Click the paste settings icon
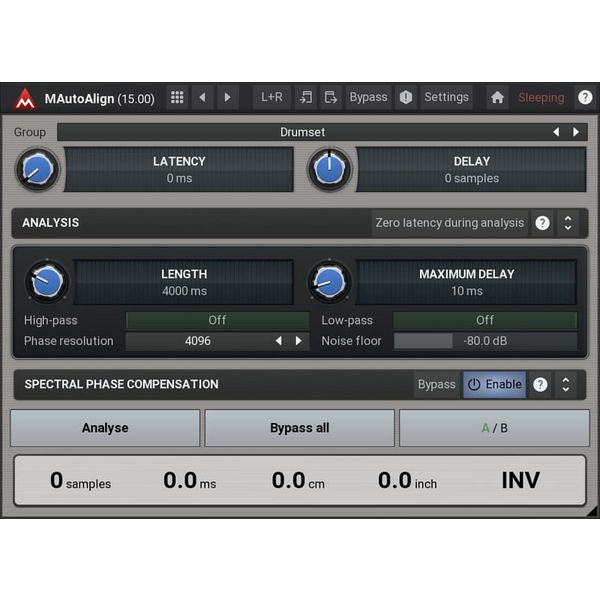600x600 pixels. coord(331,98)
